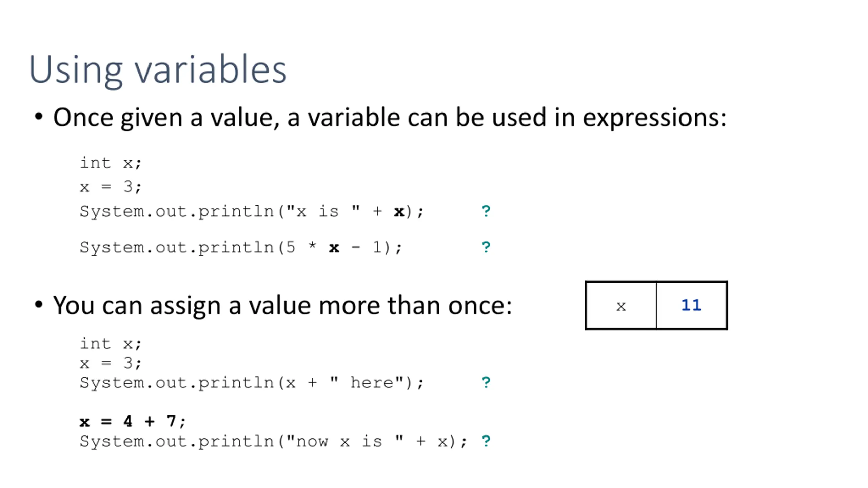868x488 pixels.
Task: Click the println(x + " here") code line
Action: pos(252,383)
